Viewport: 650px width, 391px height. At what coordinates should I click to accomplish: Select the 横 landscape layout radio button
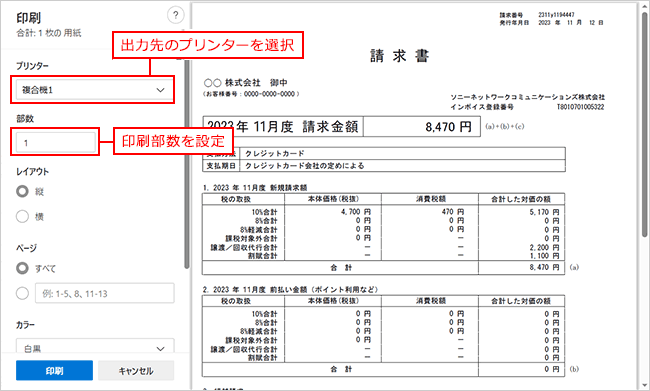tap(22, 216)
